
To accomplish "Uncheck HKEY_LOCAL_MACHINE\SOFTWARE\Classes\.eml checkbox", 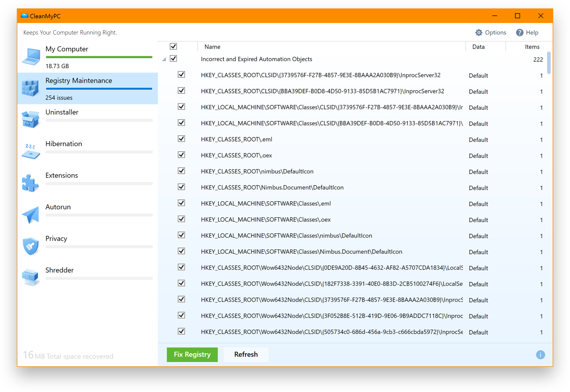I will pos(181,203).
